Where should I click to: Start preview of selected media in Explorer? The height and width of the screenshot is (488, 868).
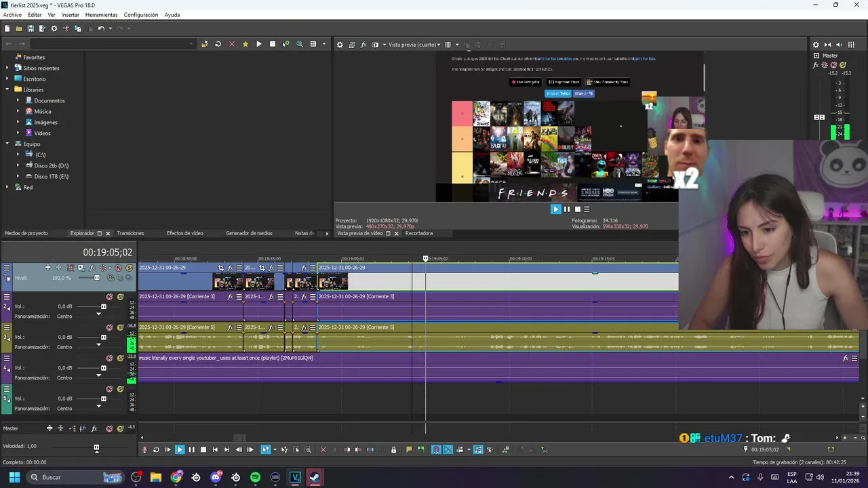258,44
